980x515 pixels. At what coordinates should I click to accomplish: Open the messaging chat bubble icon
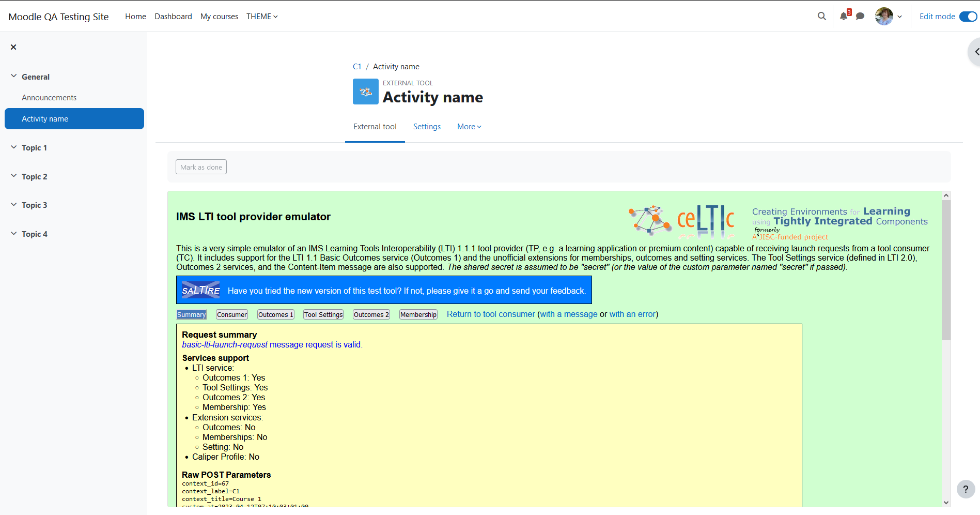coord(860,16)
